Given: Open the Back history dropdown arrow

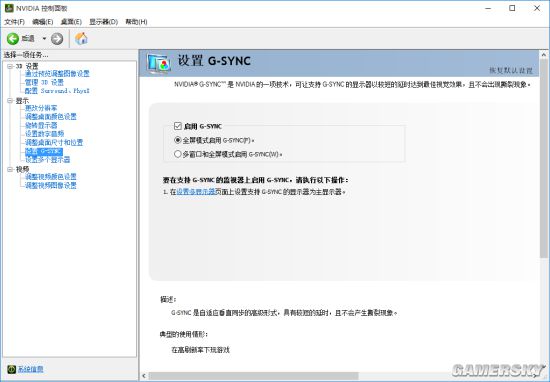Looking at the screenshot, I should click(x=44, y=38).
